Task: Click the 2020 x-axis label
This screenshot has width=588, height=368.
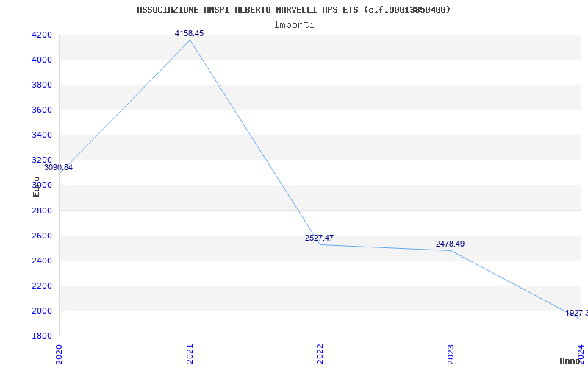Action: point(59,354)
